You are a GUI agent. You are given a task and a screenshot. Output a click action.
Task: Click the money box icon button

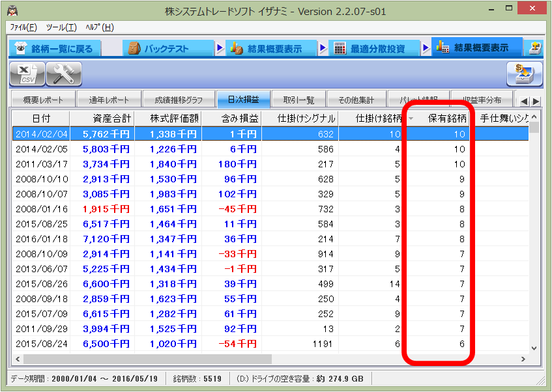pos(524,74)
